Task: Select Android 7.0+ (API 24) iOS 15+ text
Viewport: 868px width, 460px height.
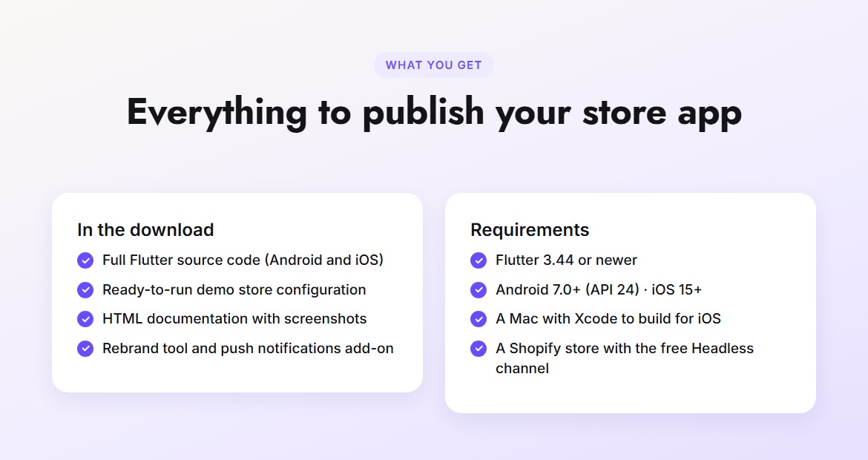Action: point(599,290)
